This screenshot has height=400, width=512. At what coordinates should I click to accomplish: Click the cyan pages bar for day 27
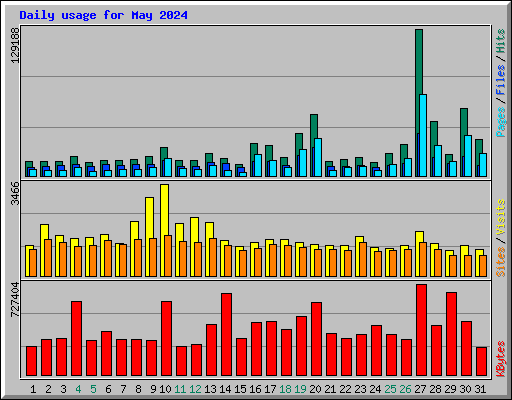point(423,135)
